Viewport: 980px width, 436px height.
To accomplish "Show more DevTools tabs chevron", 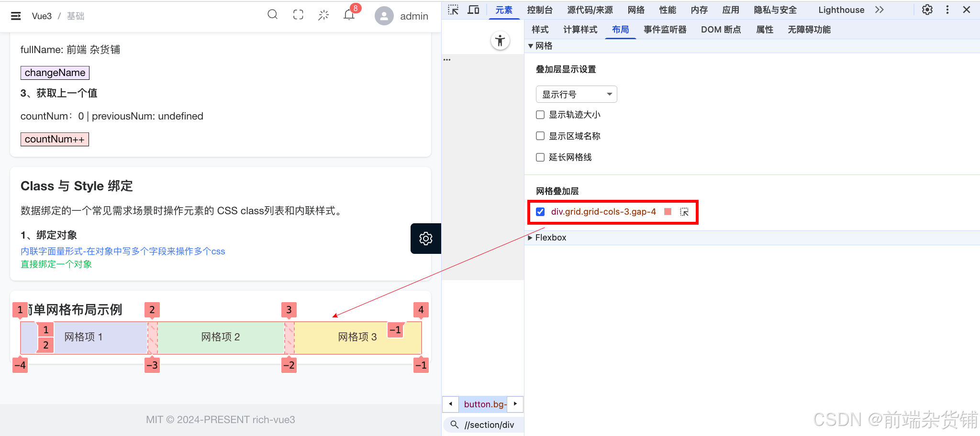I will click(880, 10).
